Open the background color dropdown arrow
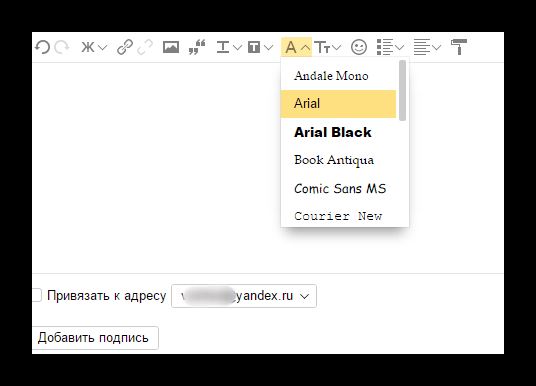Viewport: 536px width, 386px height. pos(269,48)
